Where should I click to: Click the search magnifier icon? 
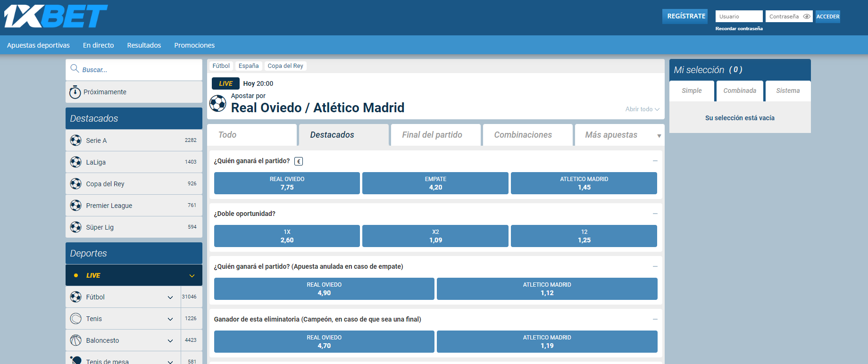75,69
